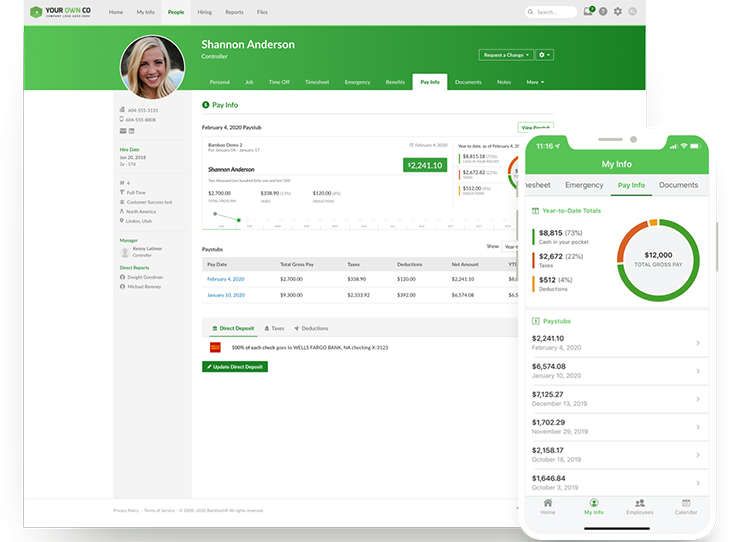This screenshot has height=542, width=740.
Task: Open the $6,574.08 paystub chevron on phone
Action: [x=698, y=371]
